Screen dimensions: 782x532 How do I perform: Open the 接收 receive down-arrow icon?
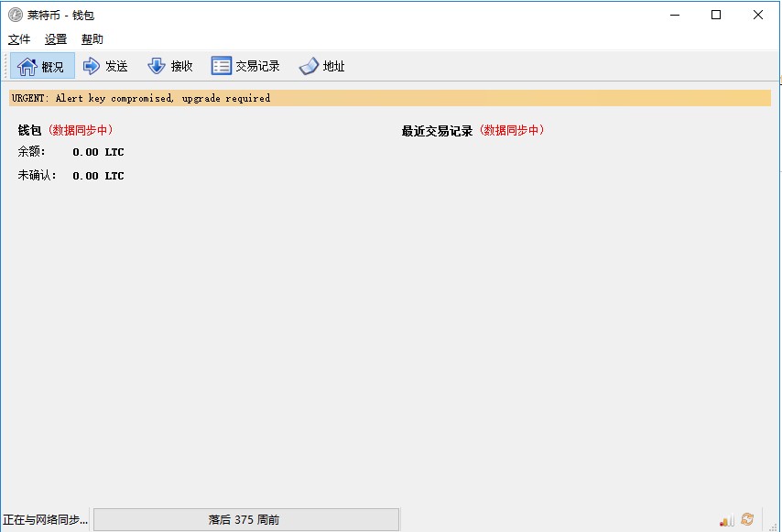coord(157,66)
